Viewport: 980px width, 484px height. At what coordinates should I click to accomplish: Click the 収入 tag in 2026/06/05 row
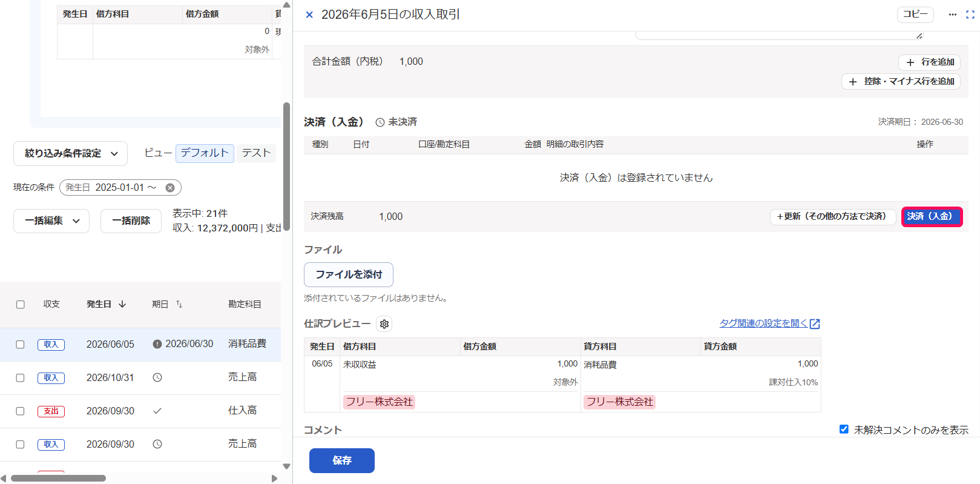coord(51,345)
